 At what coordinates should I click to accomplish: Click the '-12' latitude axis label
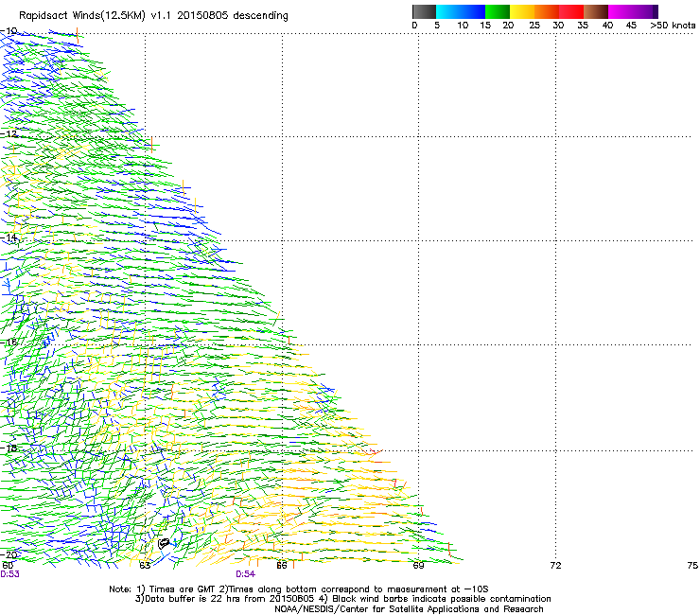tap(9, 134)
